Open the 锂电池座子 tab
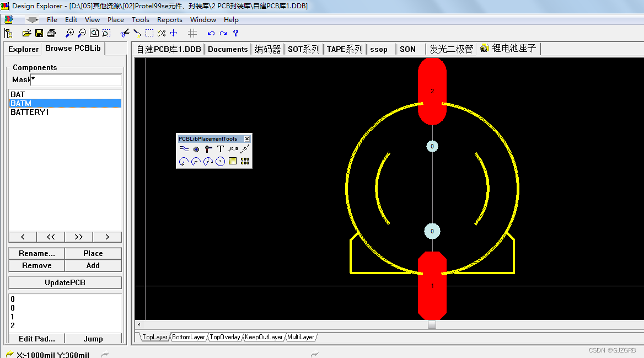Screen dimensions: 644x358 (508, 49)
